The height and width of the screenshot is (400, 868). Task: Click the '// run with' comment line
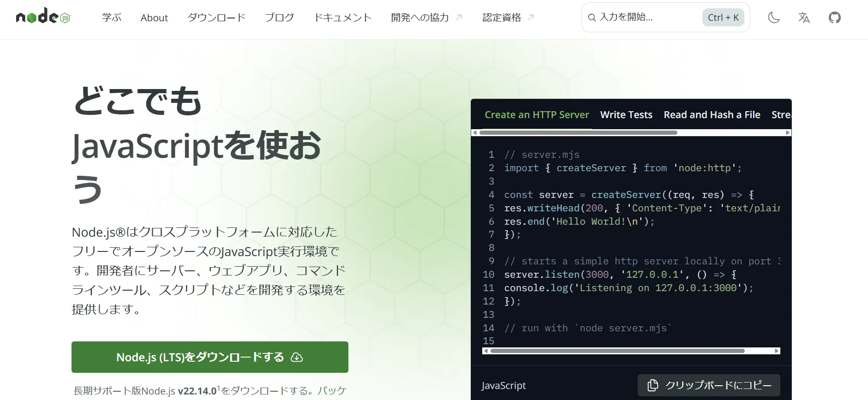click(588, 328)
